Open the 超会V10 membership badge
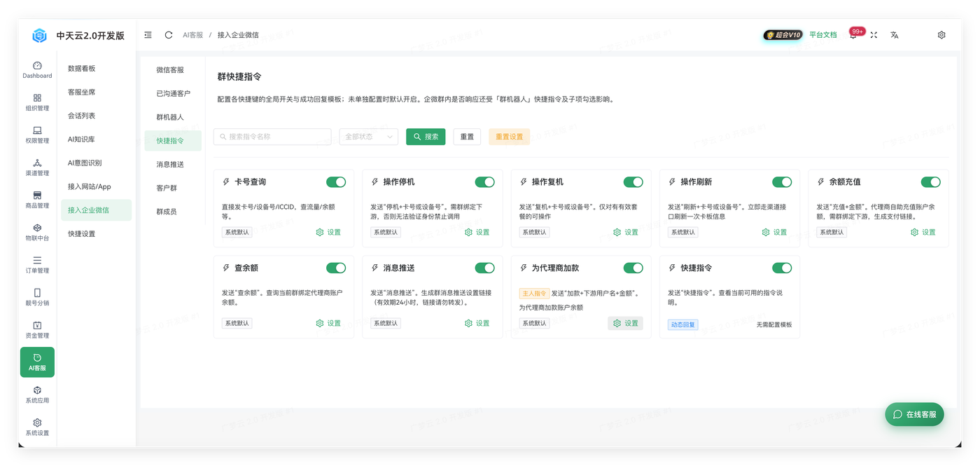 783,35
